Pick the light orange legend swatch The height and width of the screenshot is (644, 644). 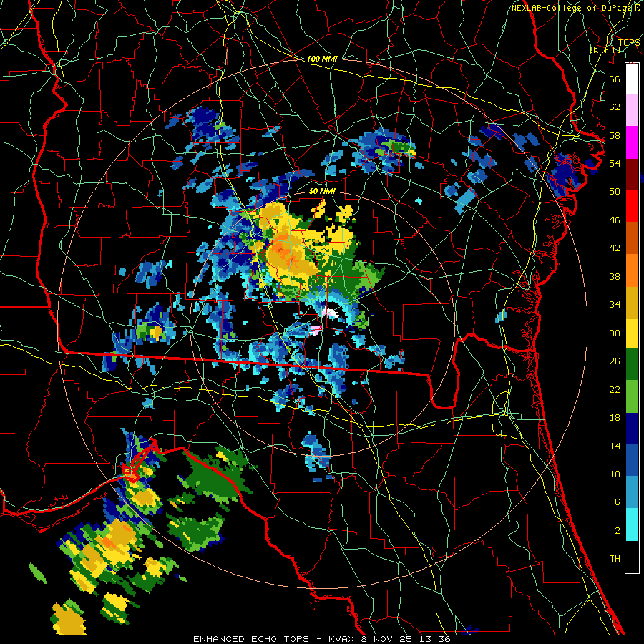632,270
